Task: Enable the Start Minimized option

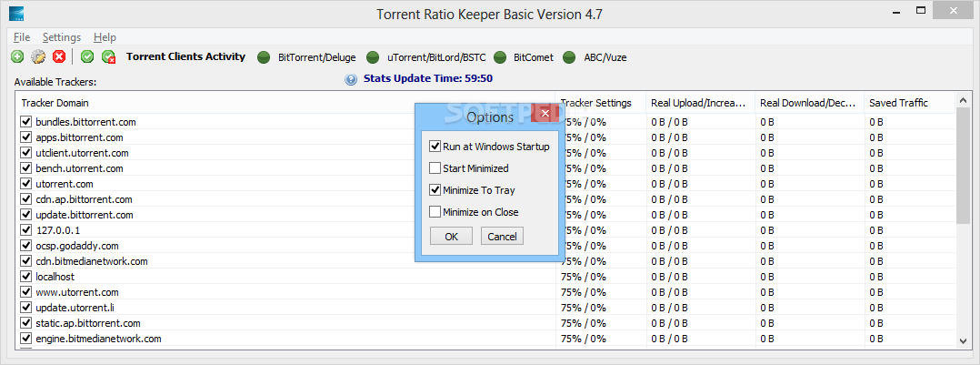Action: click(435, 168)
